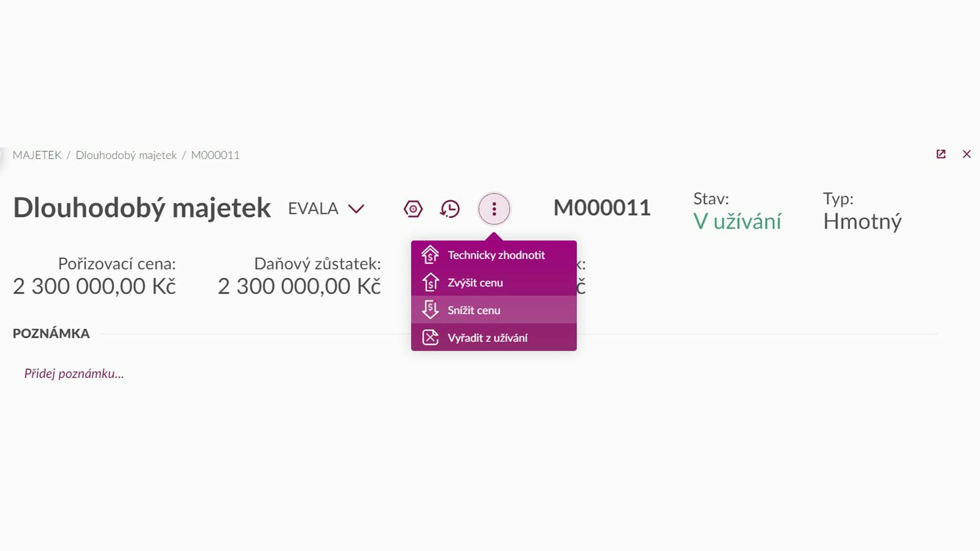Choose Snížit cenu menu option
980x551 pixels.
click(x=494, y=310)
